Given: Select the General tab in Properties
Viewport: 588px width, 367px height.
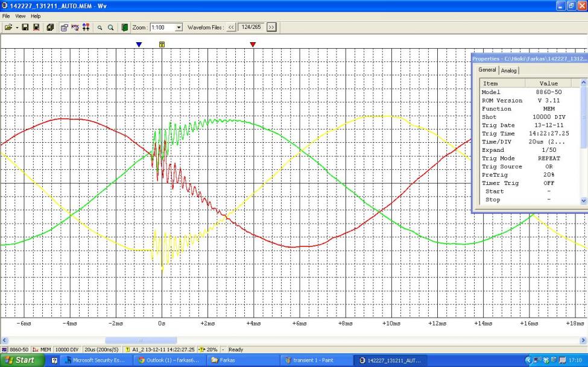Looking at the screenshot, I should [x=487, y=70].
